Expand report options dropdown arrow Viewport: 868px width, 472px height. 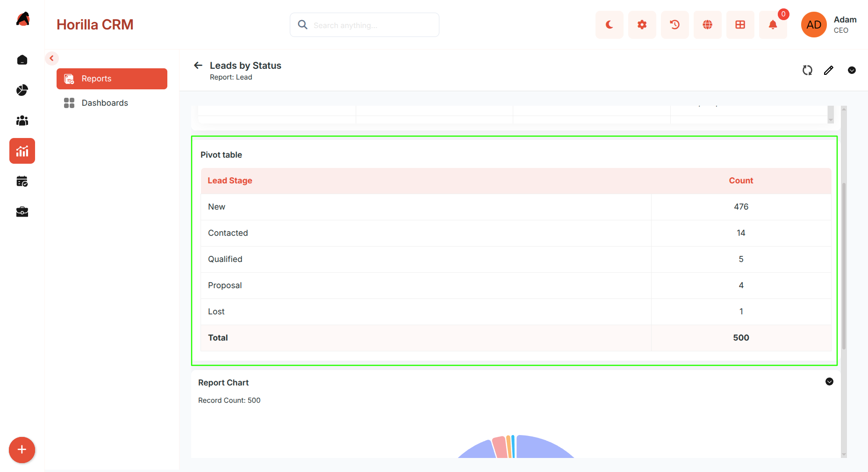[852, 70]
